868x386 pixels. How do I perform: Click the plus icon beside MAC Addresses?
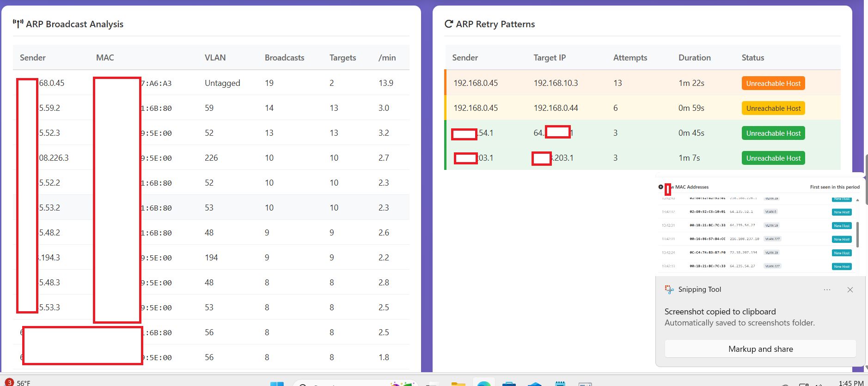pyautogui.click(x=660, y=187)
